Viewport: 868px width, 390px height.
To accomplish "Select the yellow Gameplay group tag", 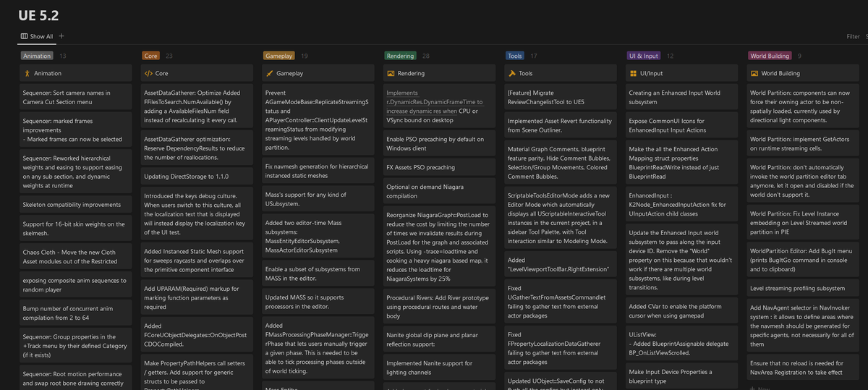I will click(x=279, y=56).
